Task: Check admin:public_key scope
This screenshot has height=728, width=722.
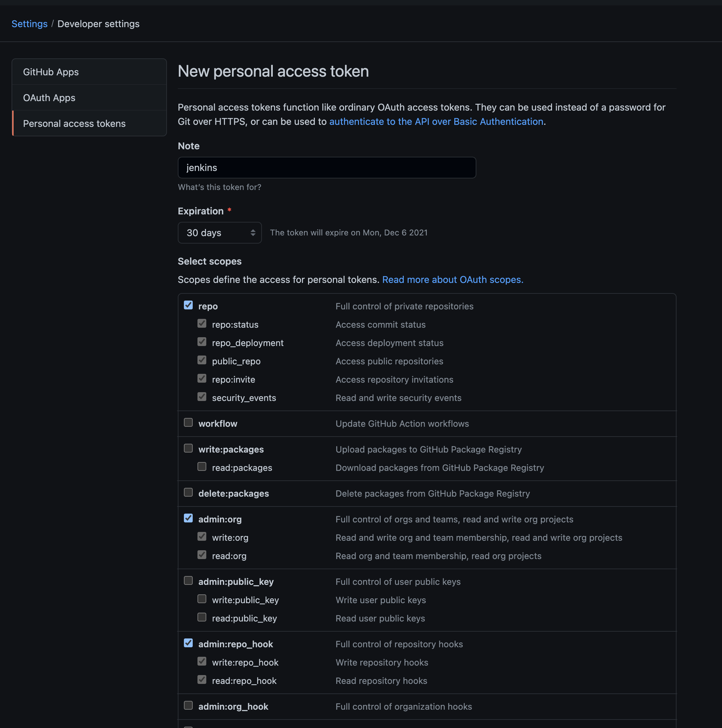Action: pyautogui.click(x=188, y=581)
